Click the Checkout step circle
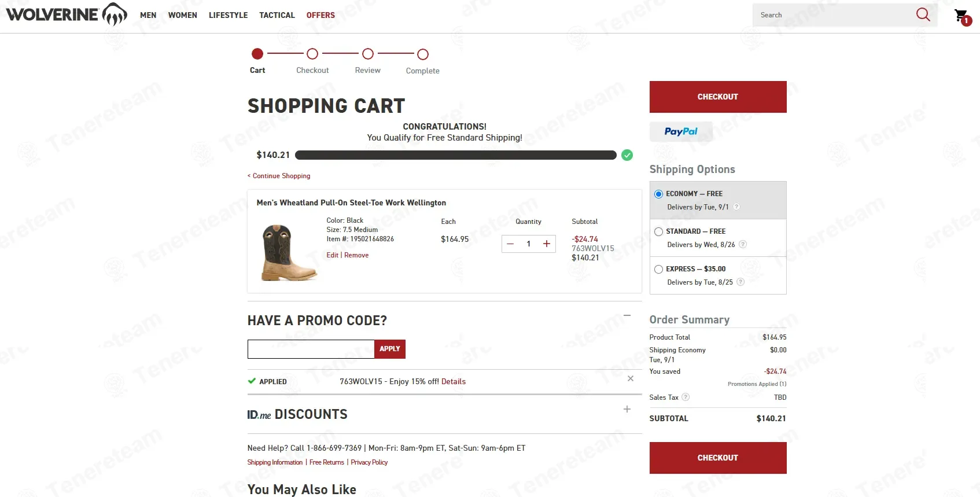This screenshot has height=497, width=980. point(312,54)
